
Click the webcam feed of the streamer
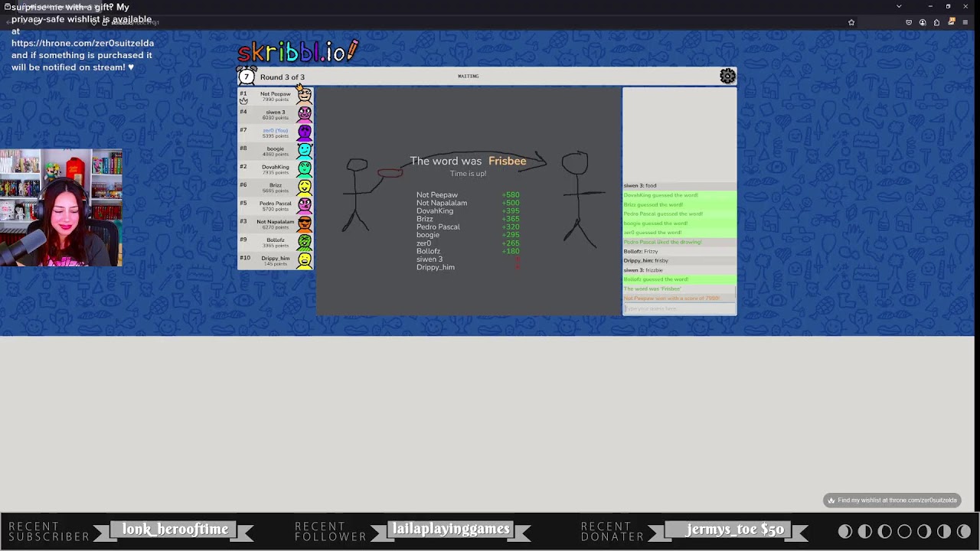click(61, 207)
